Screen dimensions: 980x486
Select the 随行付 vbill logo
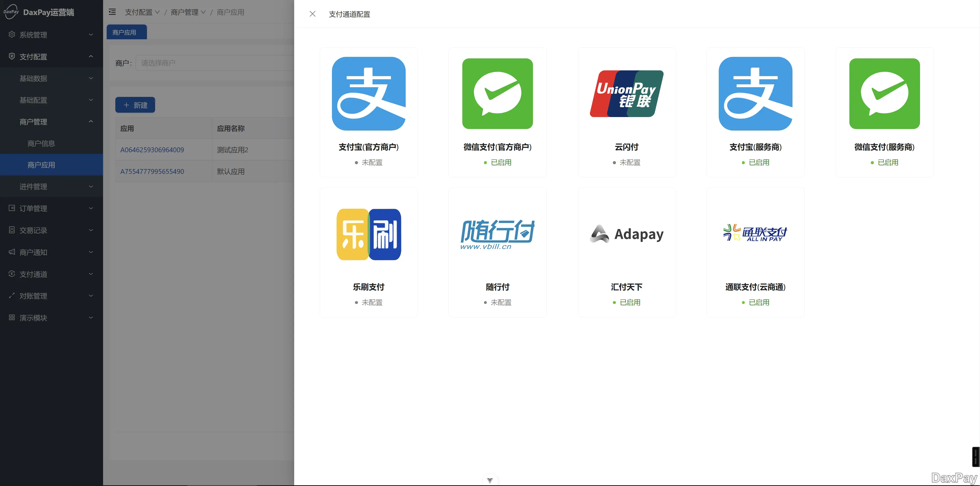click(x=497, y=234)
